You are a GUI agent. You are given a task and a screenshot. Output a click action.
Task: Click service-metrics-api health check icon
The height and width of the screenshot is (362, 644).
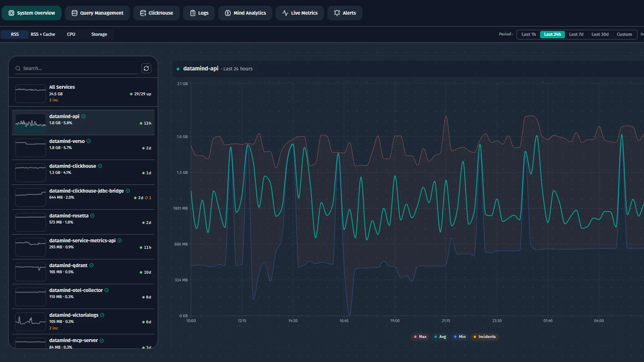coord(120,240)
